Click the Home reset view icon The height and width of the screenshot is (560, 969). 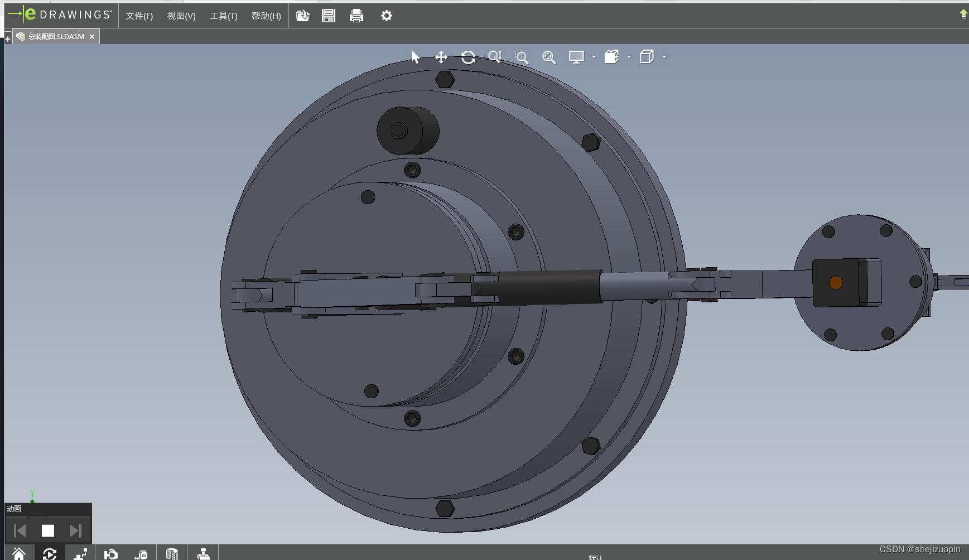click(19, 553)
